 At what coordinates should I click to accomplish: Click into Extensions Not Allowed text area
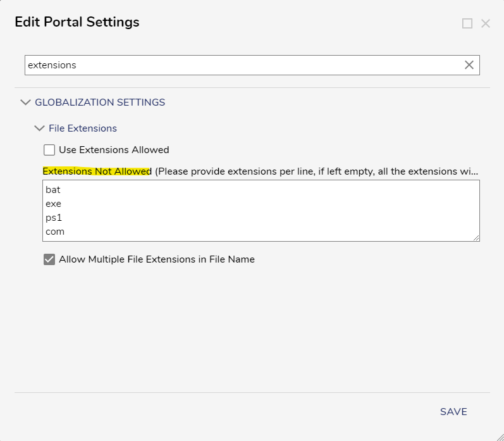[261, 211]
